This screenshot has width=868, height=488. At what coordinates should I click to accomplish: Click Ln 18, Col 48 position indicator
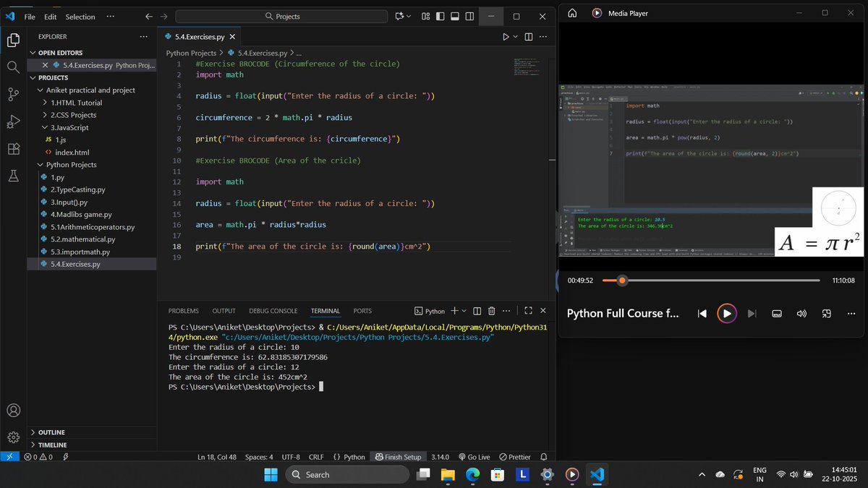point(217,457)
